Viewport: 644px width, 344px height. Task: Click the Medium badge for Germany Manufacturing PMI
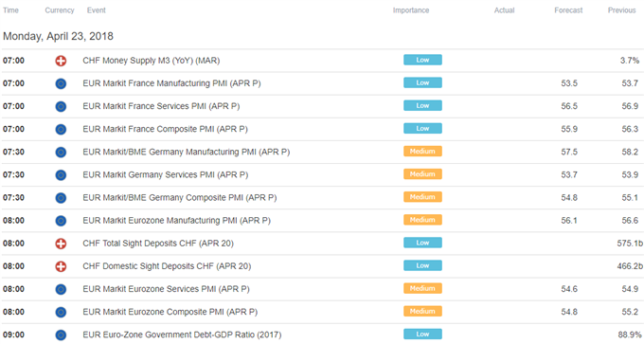(422, 152)
